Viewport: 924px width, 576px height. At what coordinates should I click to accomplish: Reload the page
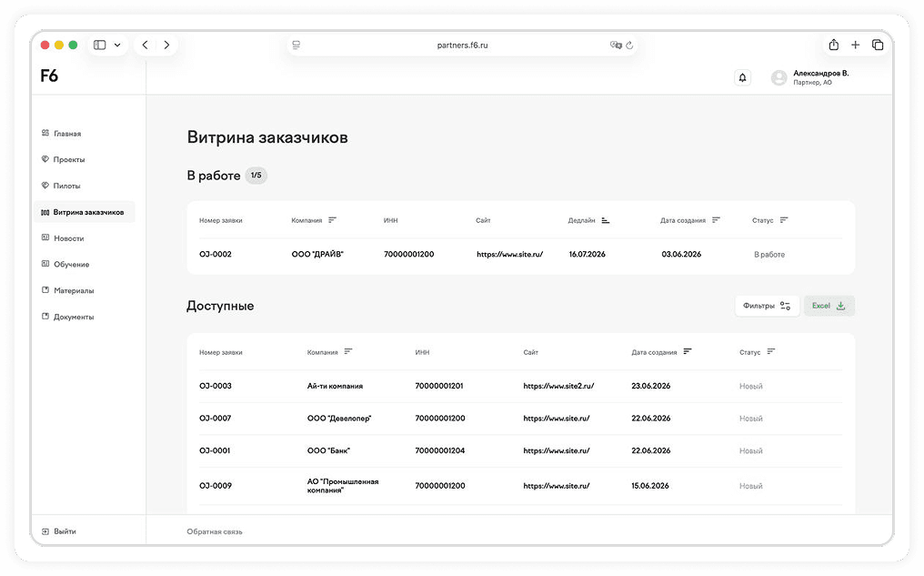629,45
